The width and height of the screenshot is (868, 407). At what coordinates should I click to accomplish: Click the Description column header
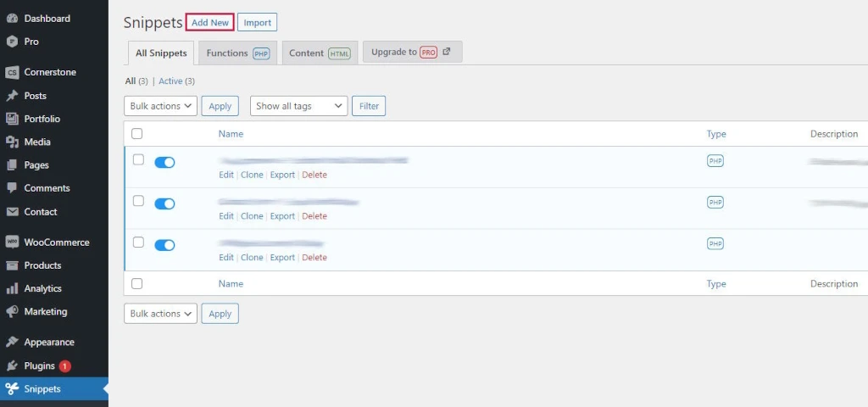click(x=834, y=134)
